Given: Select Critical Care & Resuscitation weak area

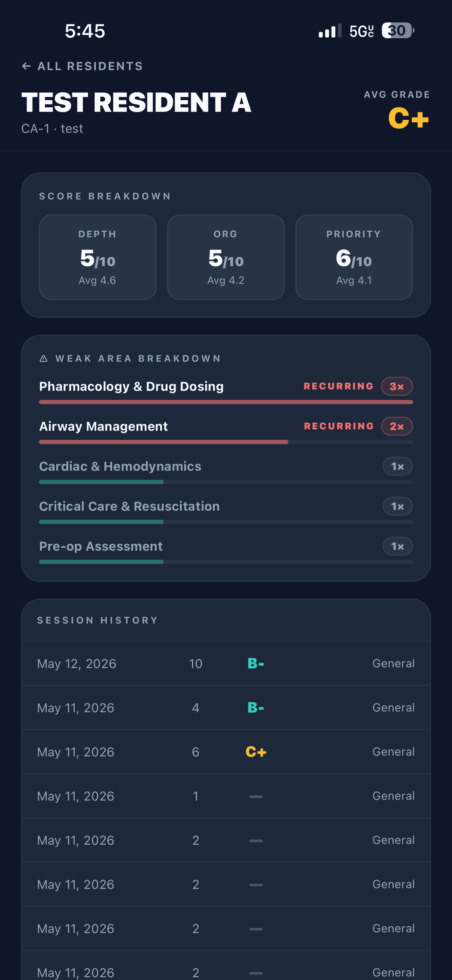Looking at the screenshot, I should click(129, 506).
